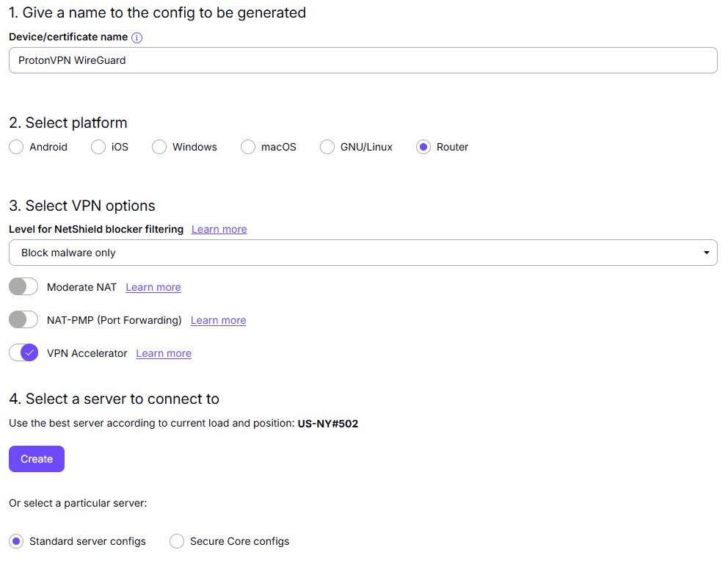The image size is (728, 572).
Task: Select Standard server configs
Action: pyautogui.click(x=16, y=541)
